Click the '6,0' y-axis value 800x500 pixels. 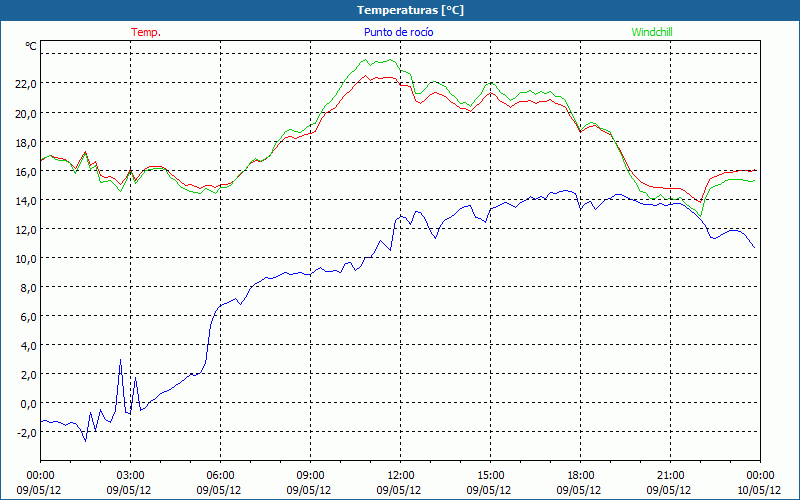click(x=28, y=317)
